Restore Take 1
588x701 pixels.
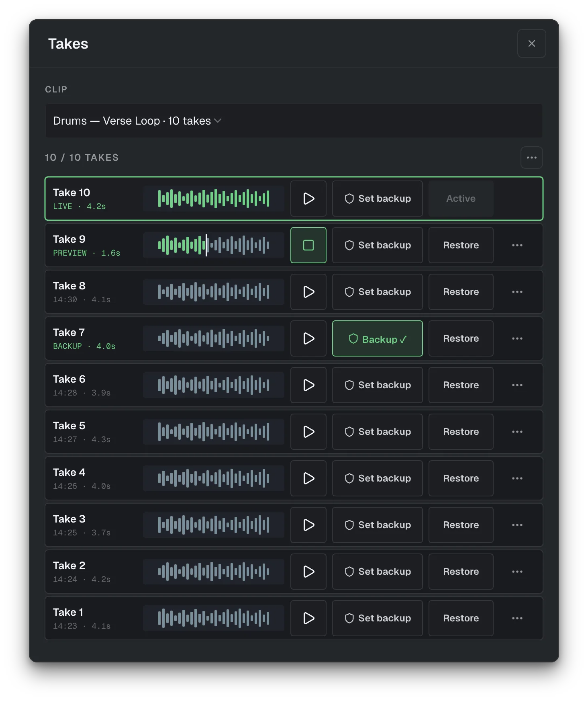click(x=461, y=618)
